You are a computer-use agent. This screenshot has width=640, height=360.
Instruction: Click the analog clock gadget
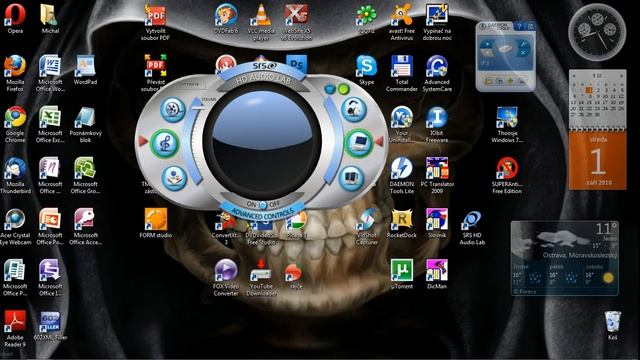(597, 33)
